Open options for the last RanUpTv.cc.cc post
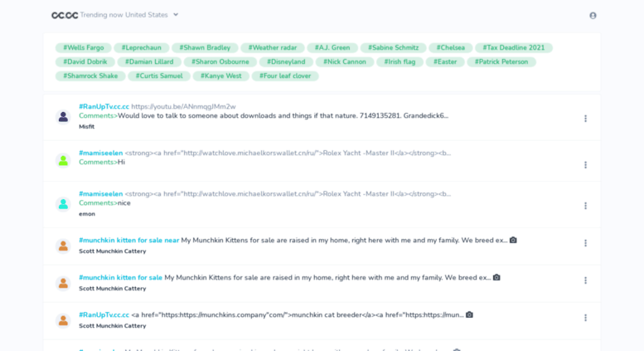The width and height of the screenshot is (644, 351). [585, 318]
